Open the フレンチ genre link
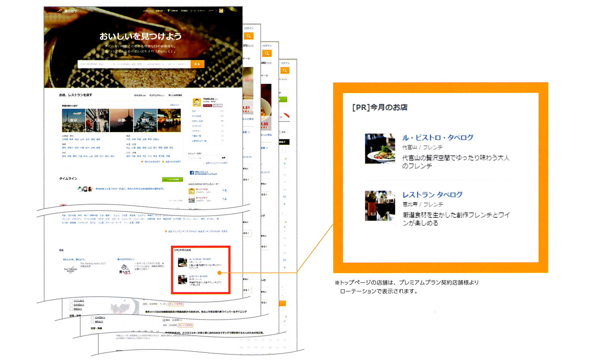This screenshot has height=364, width=597. coord(66,219)
